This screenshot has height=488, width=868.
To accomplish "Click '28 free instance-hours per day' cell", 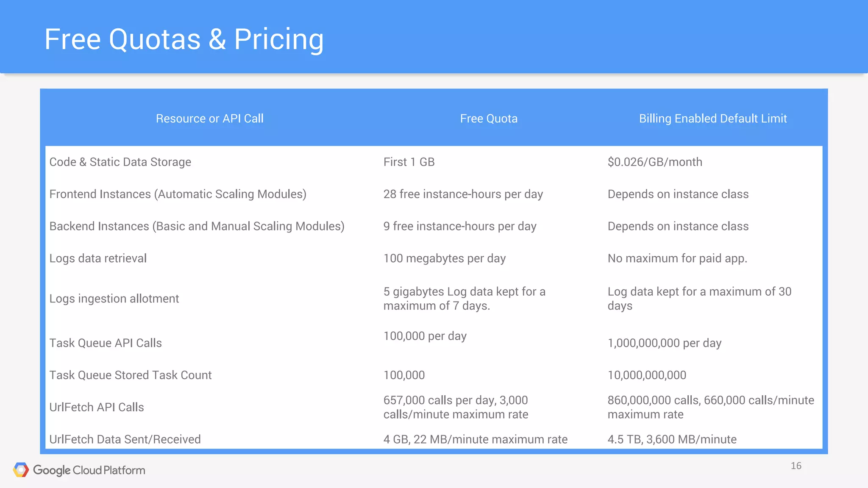I will coord(463,194).
